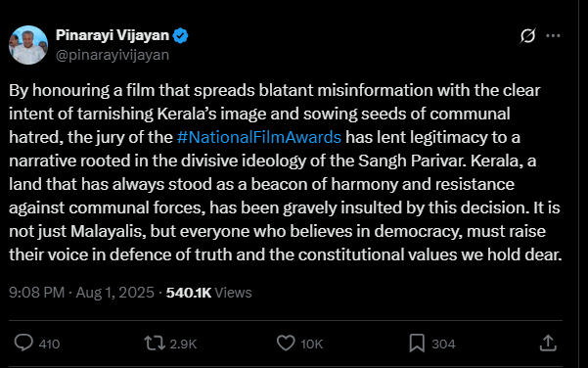Screen dimensions: 588x368
Task: Click the 304 bookmarks count
Action: [443, 344]
